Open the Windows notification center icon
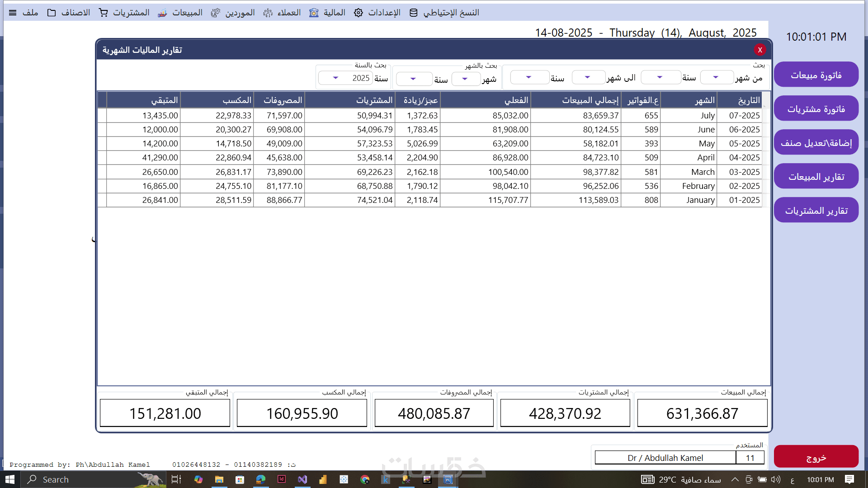 tap(849, 479)
